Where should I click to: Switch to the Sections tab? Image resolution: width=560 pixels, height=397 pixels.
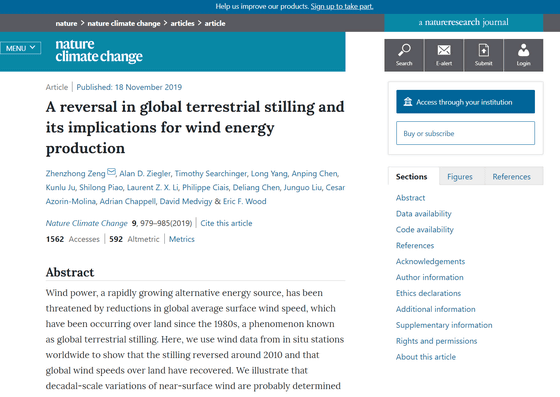pyautogui.click(x=411, y=177)
